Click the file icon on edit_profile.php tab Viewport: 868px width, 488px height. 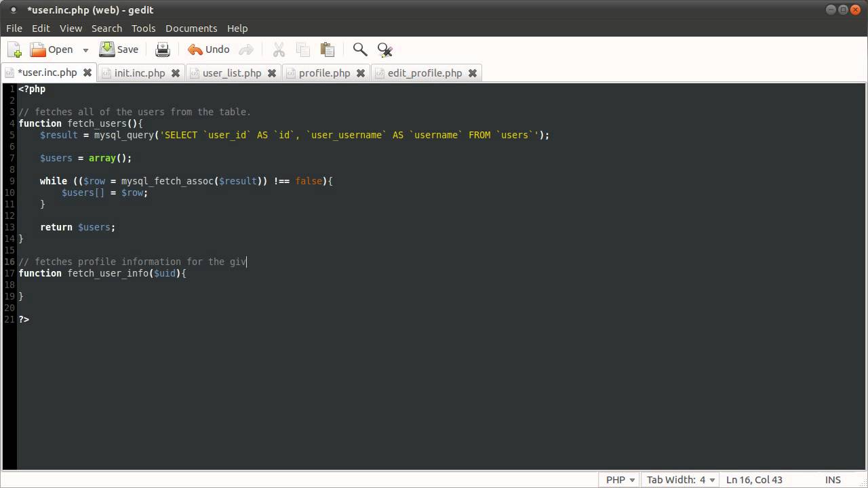pyautogui.click(x=380, y=73)
